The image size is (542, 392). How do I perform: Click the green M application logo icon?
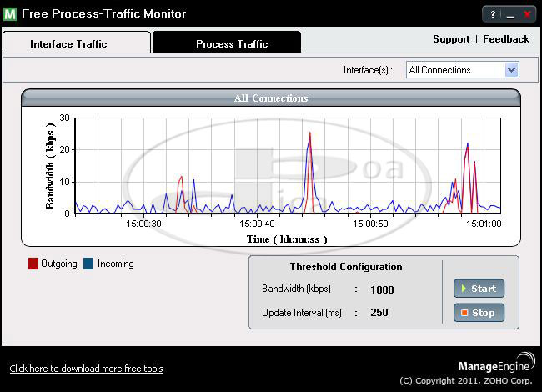[x=10, y=13]
